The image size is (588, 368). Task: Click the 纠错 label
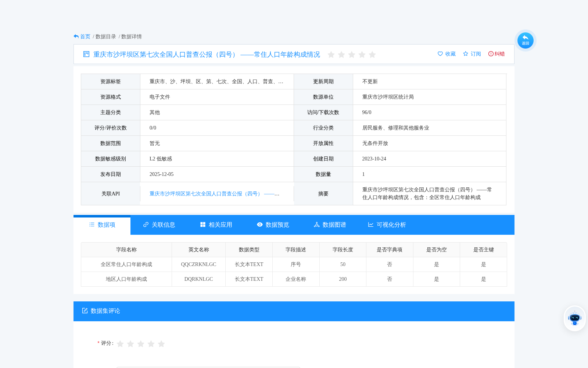tap(500, 54)
